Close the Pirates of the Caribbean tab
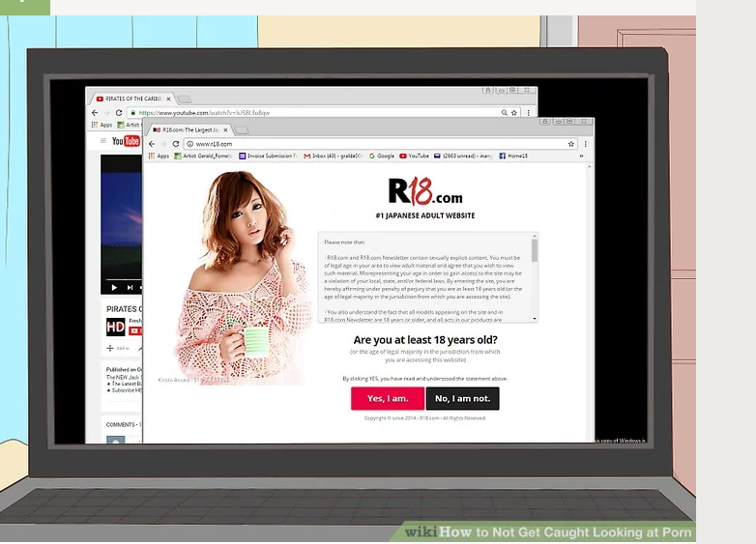This screenshot has height=544, width=756. click(168, 99)
